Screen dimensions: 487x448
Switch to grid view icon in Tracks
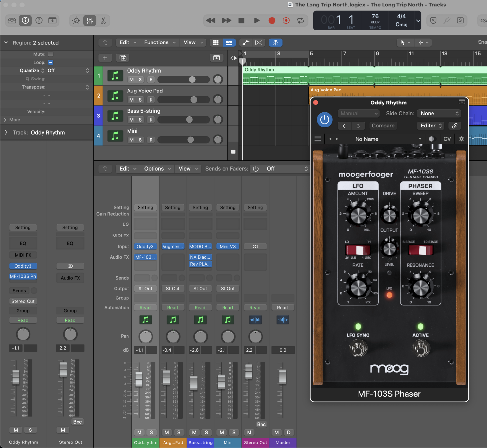tap(216, 42)
